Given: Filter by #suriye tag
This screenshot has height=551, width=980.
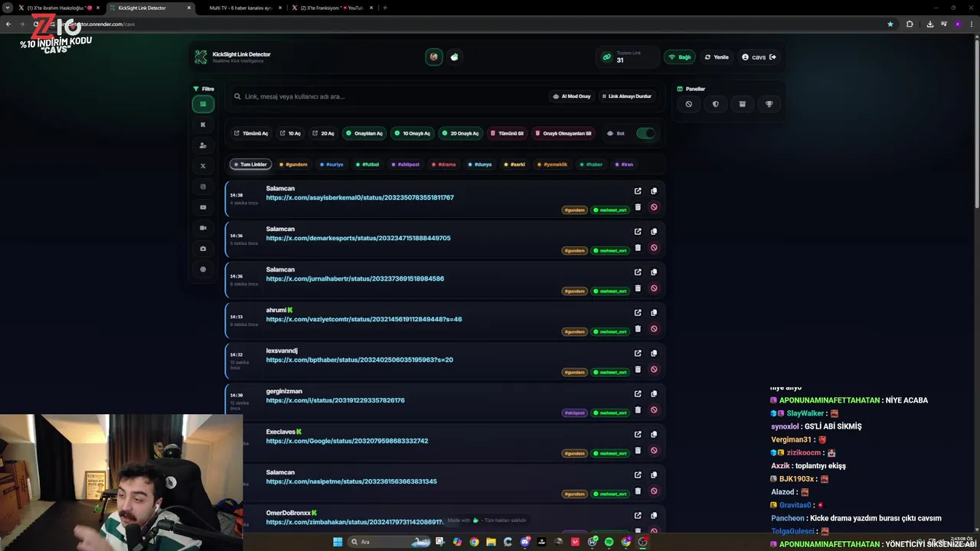Looking at the screenshot, I should pos(332,165).
